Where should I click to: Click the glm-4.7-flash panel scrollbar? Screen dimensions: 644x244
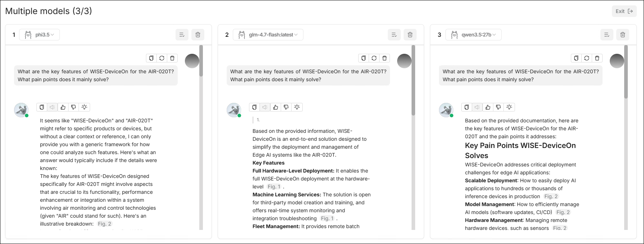click(413, 80)
